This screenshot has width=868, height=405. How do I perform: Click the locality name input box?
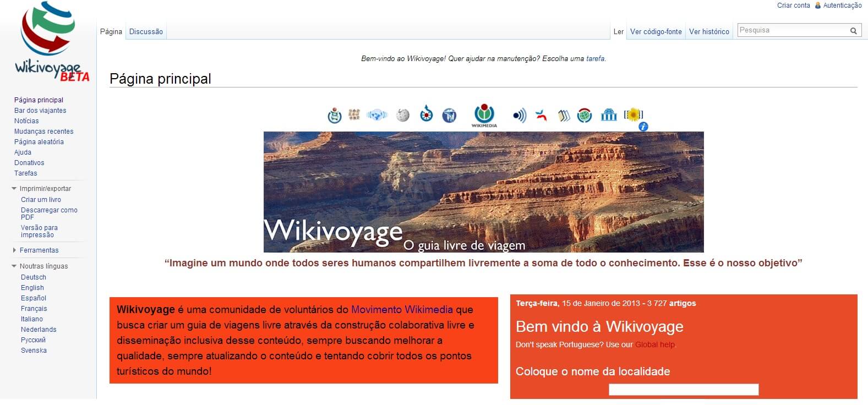(x=684, y=390)
